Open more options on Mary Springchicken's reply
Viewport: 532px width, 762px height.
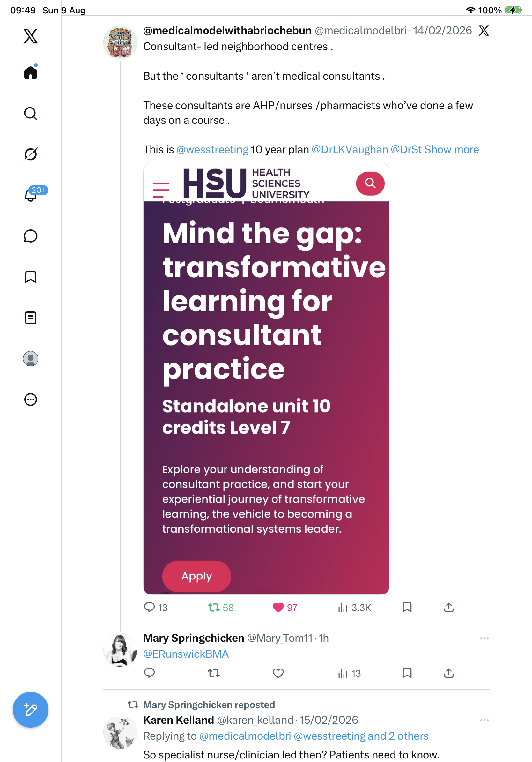click(x=484, y=638)
